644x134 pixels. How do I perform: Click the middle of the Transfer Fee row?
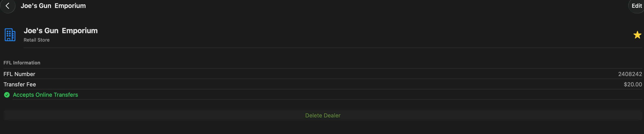[x=322, y=84]
